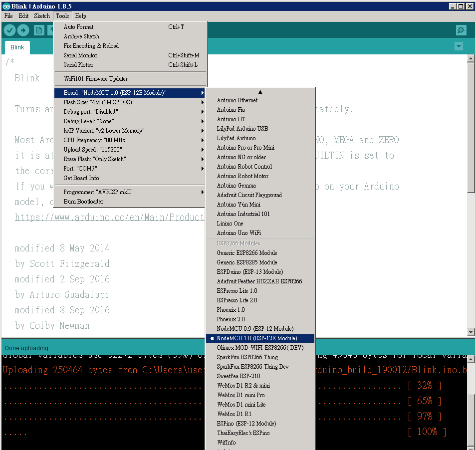Screen dimensions: 476x450
Task: Select WeMos D1 mini Pro board
Action: [260, 395]
